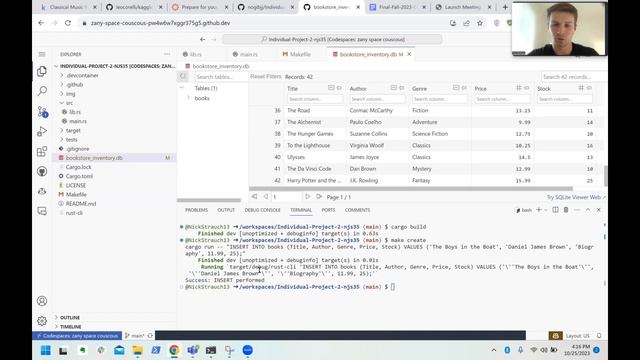Kill terminal with the trash icon
Image resolution: width=640 pixels, height=360 pixels.
pos(566,210)
